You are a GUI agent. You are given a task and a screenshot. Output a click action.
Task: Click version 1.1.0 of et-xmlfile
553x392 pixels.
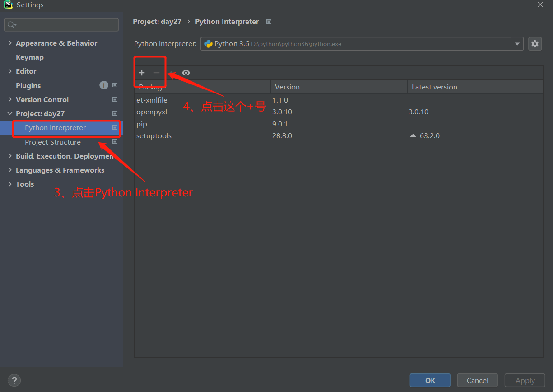(x=280, y=100)
